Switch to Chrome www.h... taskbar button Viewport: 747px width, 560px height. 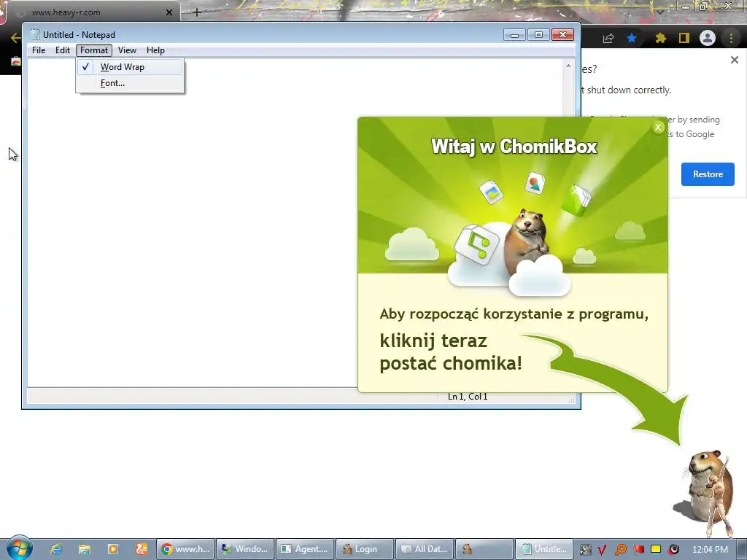tap(185, 549)
